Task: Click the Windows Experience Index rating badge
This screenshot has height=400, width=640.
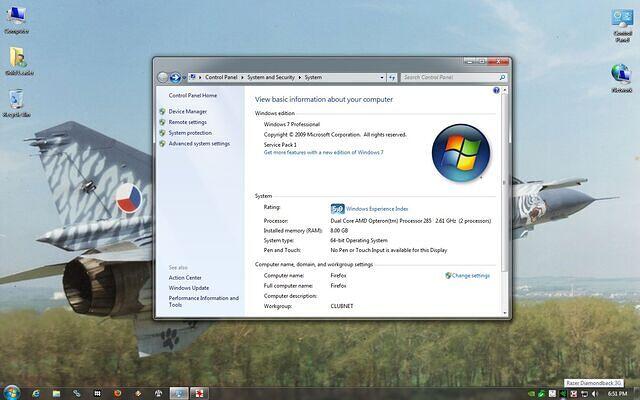Action: pos(337,208)
